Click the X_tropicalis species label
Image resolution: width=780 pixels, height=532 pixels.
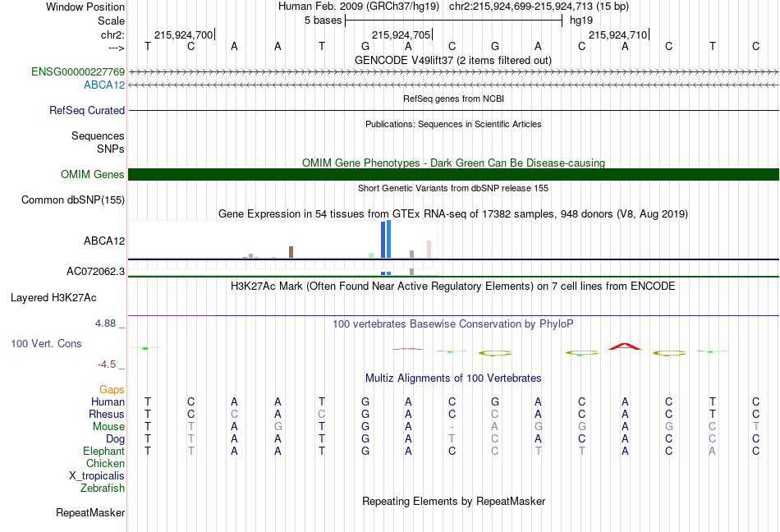(97, 476)
